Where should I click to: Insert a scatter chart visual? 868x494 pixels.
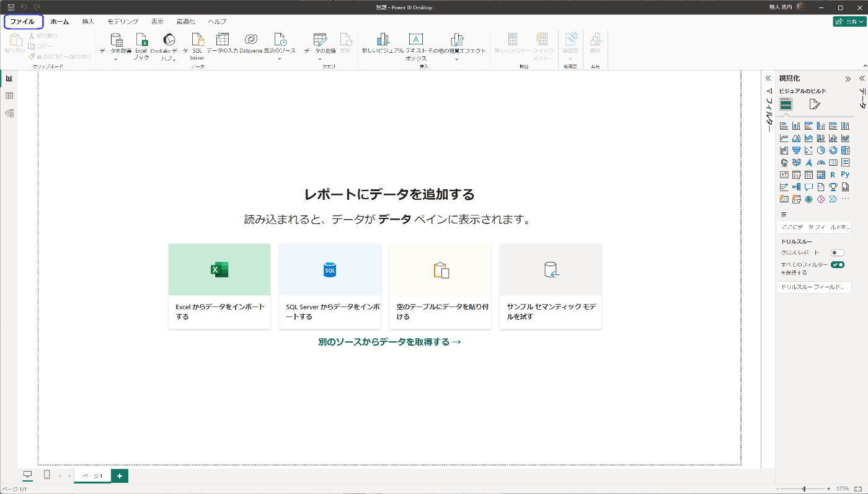pos(808,150)
